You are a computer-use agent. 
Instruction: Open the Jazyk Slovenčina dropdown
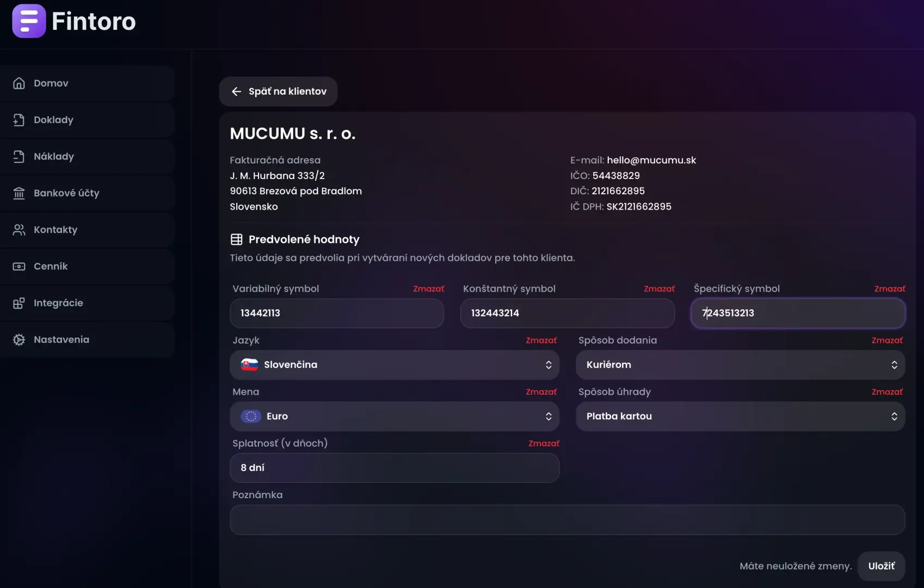click(x=395, y=365)
